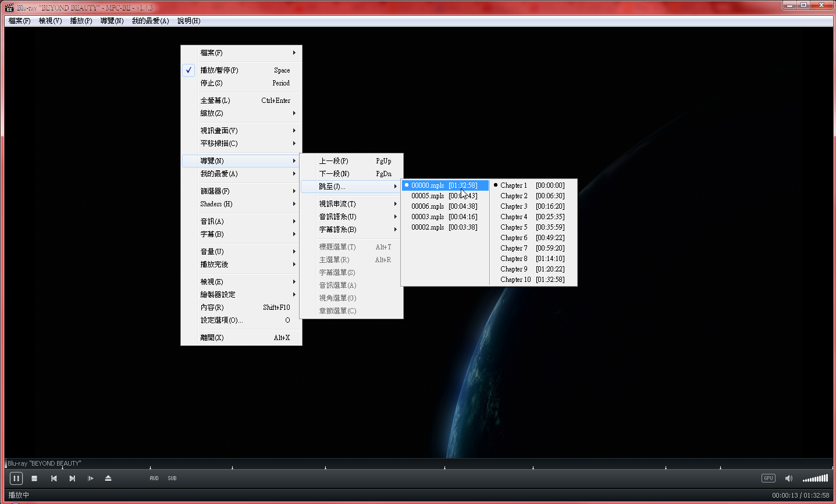Image resolution: width=836 pixels, height=504 pixels.
Task: Click the 00:00:13 / 01:32:58 time display
Action: tap(801, 495)
